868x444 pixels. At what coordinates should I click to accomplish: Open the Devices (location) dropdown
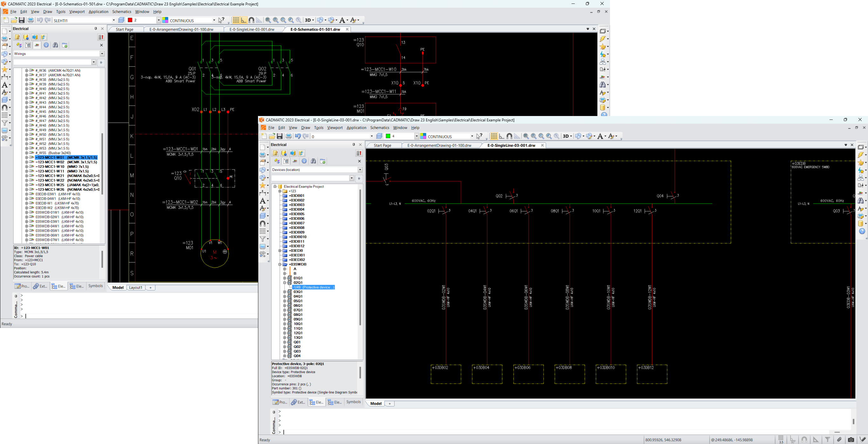(x=360, y=170)
